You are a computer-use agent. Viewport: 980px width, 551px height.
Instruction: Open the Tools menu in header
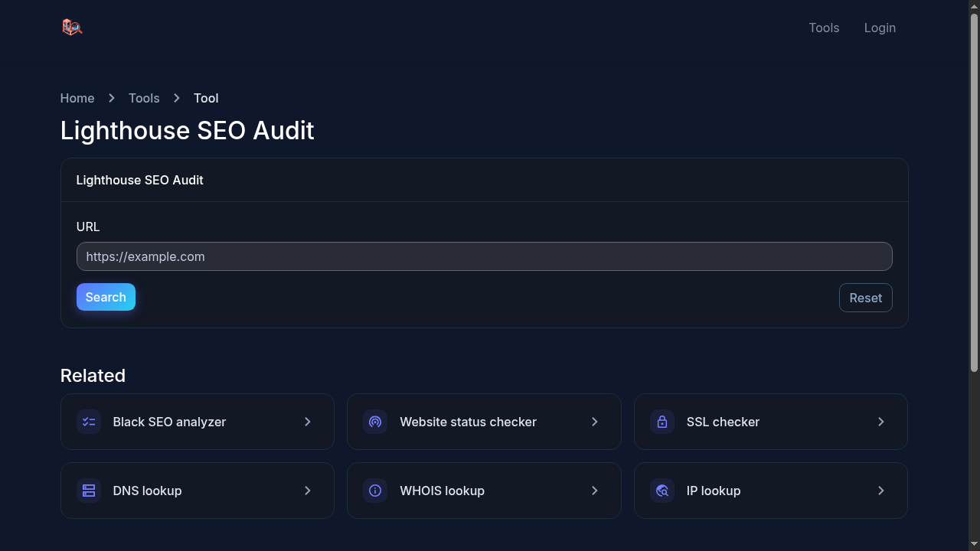pyautogui.click(x=824, y=28)
